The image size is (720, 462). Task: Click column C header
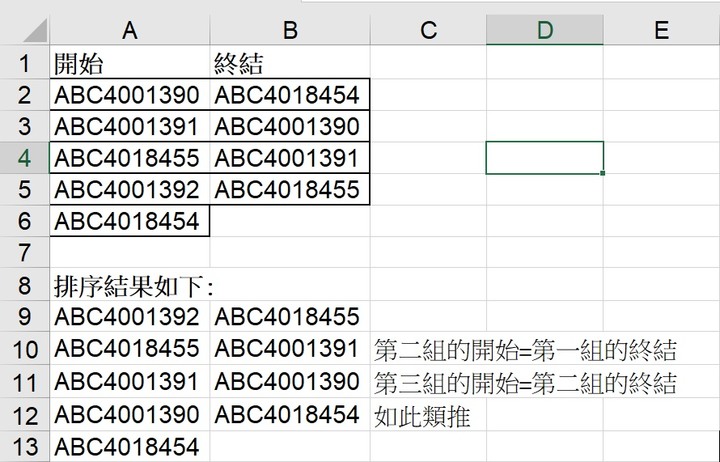tap(428, 31)
